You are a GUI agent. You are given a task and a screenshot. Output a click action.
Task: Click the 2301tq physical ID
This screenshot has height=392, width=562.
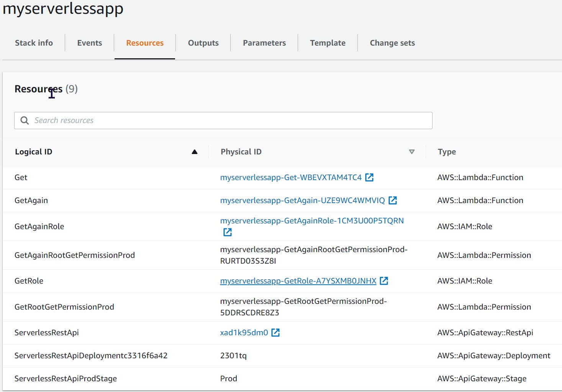[x=233, y=356]
